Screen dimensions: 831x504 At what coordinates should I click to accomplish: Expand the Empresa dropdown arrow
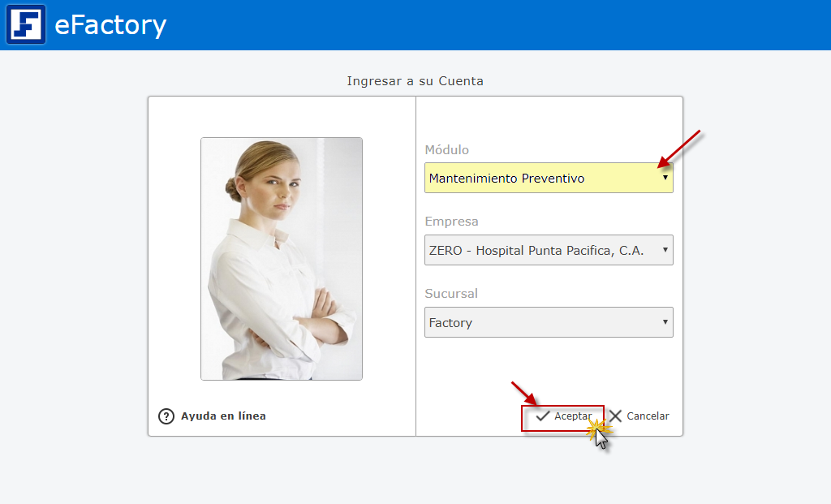tap(665, 250)
